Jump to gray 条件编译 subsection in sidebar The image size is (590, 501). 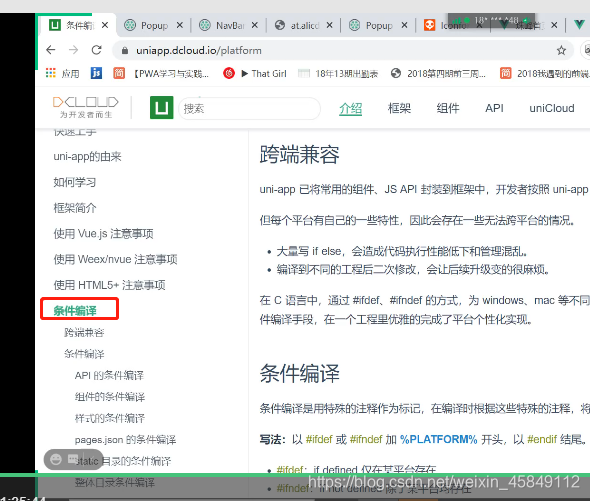pos(84,354)
